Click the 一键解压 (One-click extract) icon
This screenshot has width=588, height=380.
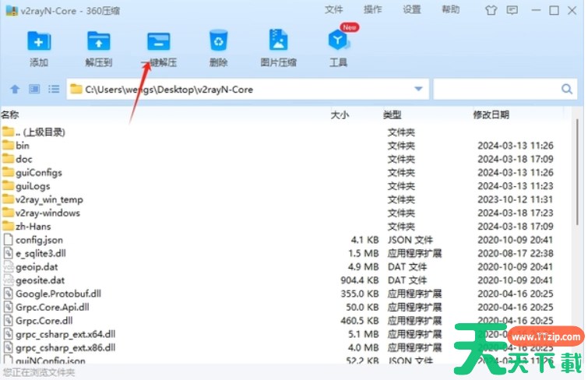click(159, 42)
